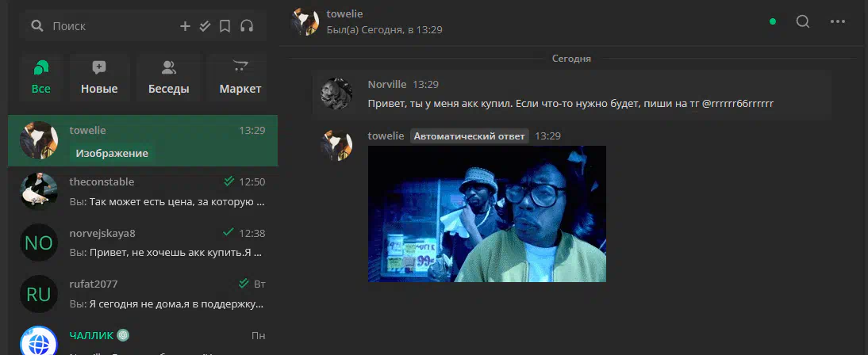Open the rufat2077 conversation

(x=143, y=294)
